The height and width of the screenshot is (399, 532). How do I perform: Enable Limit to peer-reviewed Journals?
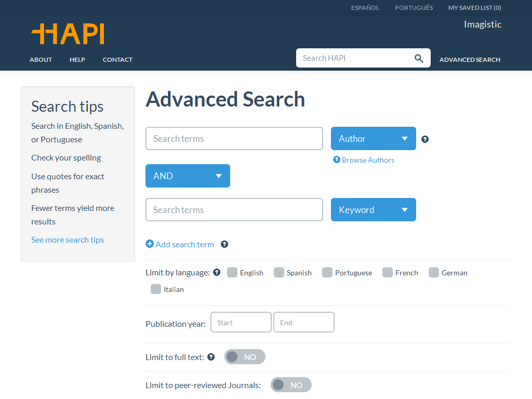click(291, 385)
